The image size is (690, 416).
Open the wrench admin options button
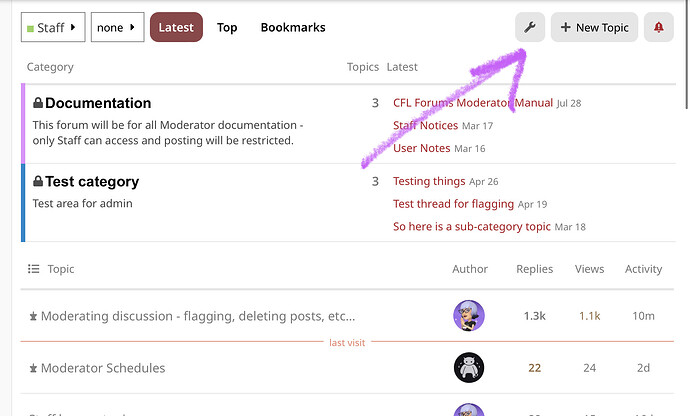[x=530, y=27]
